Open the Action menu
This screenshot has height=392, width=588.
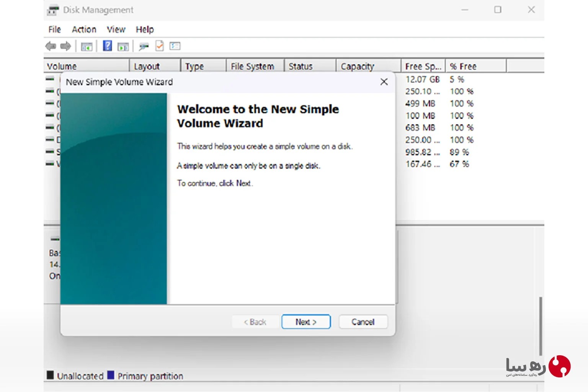84,29
